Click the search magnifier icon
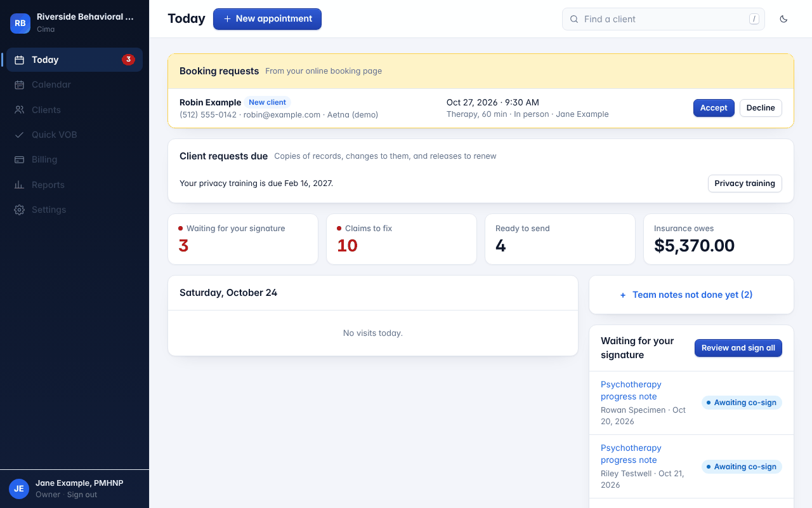 [x=574, y=19]
